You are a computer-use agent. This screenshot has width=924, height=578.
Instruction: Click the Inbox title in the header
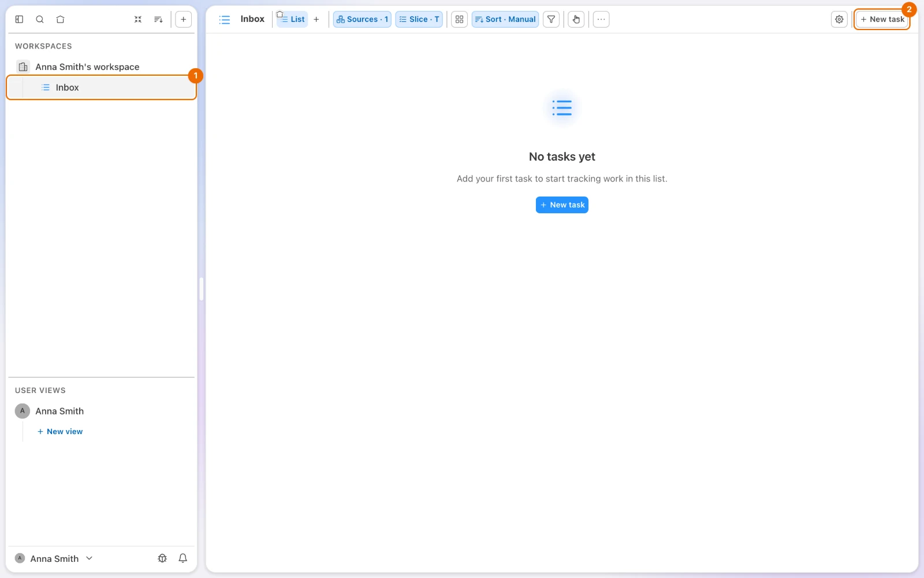[252, 19]
